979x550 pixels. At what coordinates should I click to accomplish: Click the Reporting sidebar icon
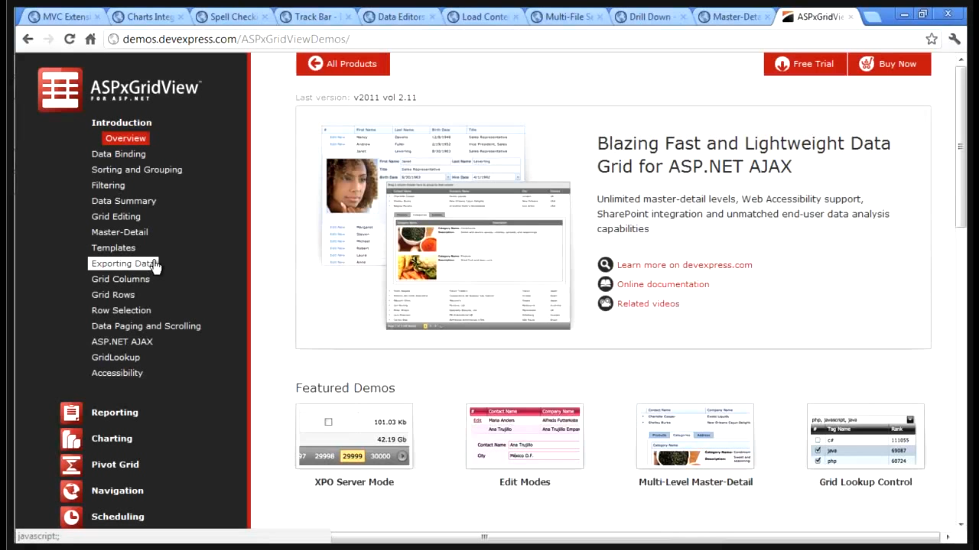click(71, 413)
